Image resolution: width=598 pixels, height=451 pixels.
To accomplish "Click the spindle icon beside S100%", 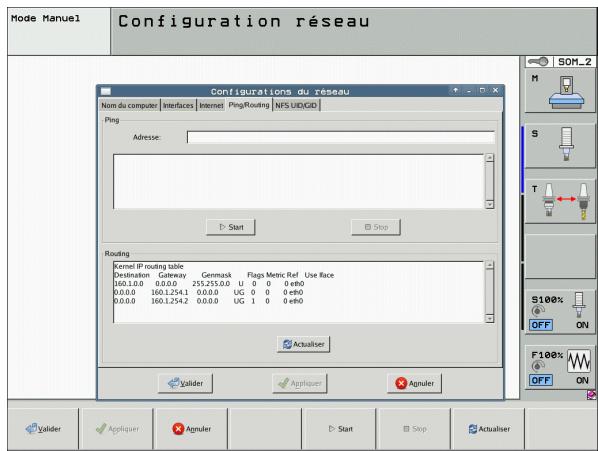I will tap(579, 305).
